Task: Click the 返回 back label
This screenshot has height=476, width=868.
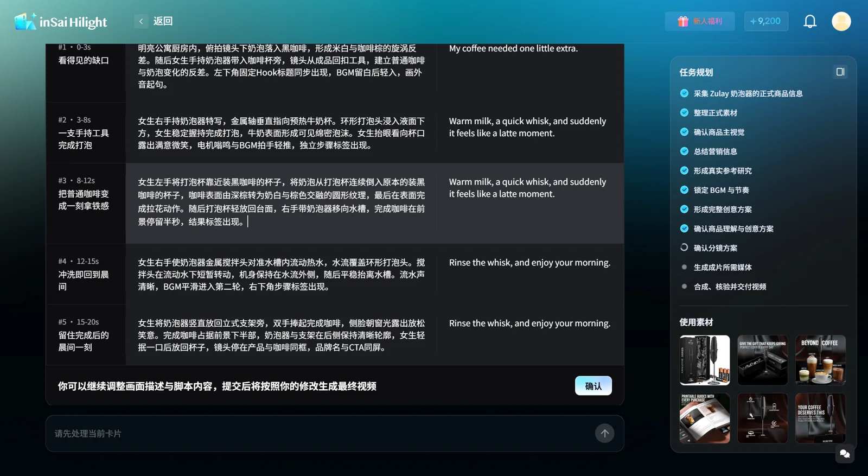Action: tap(163, 21)
